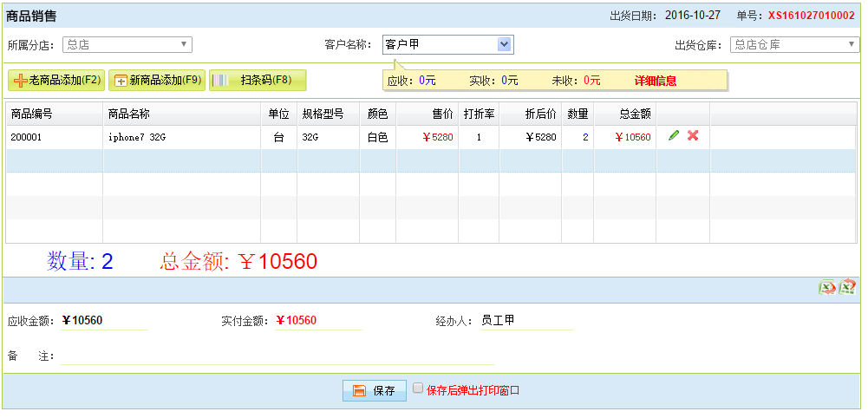Click the 备注 remarks input field
The height and width of the screenshot is (418, 868).
[x=276, y=356]
